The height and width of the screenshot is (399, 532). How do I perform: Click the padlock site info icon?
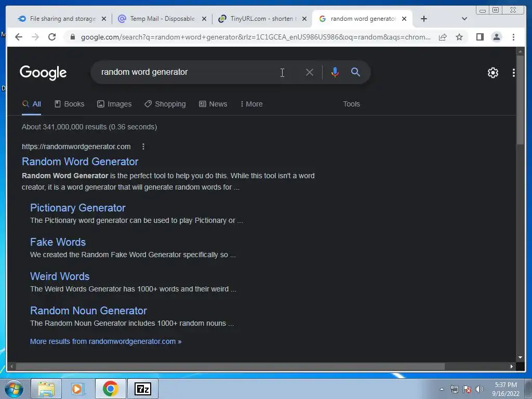73,37
